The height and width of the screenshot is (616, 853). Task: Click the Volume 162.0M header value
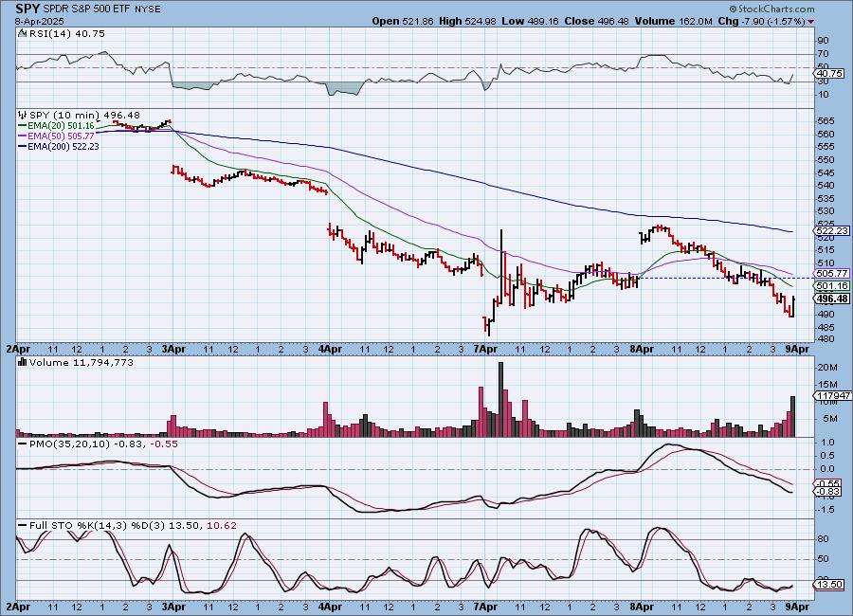[x=673, y=21]
